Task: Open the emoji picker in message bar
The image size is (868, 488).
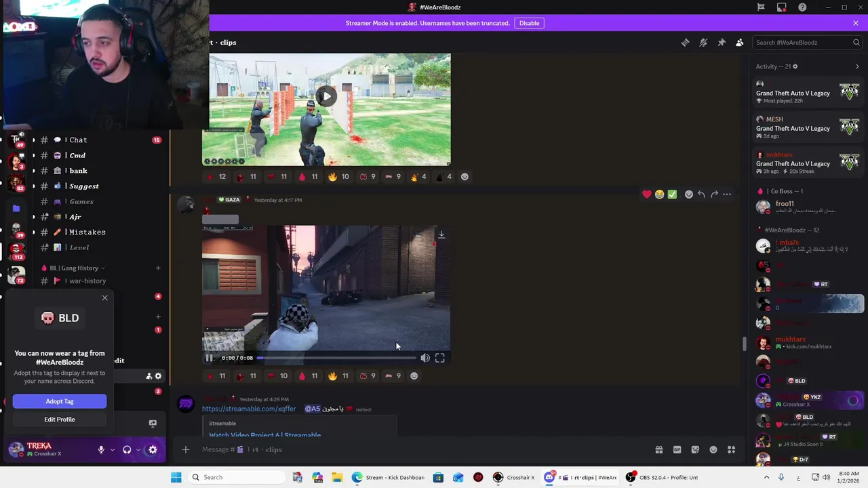Action: click(x=713, y=449)
